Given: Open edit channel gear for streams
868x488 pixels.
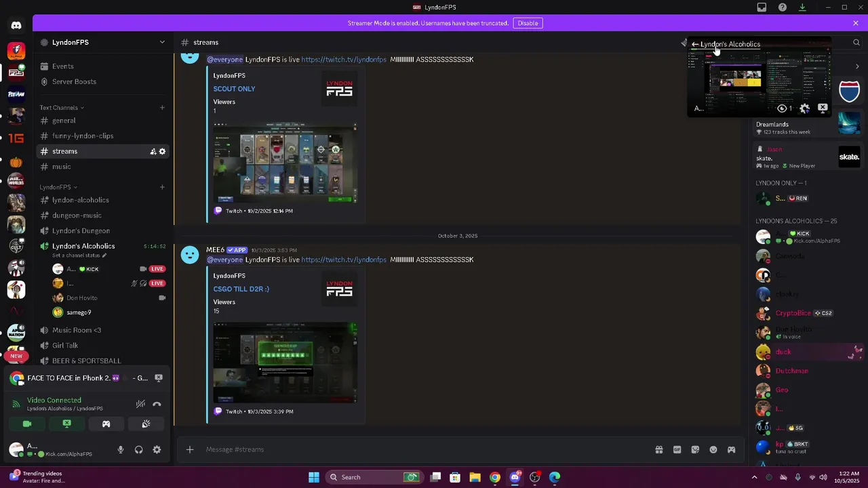Looking at the screenshot, I should coord(162,151).
